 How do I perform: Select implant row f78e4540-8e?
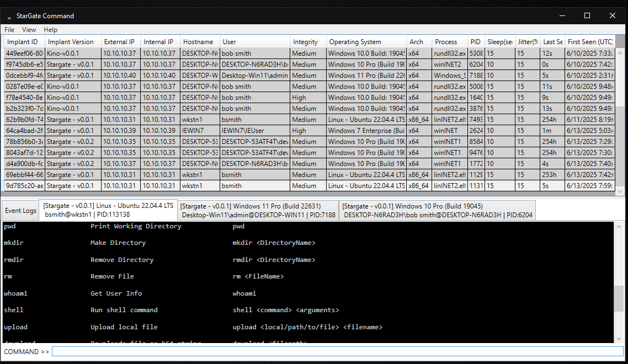coord(309,97)
